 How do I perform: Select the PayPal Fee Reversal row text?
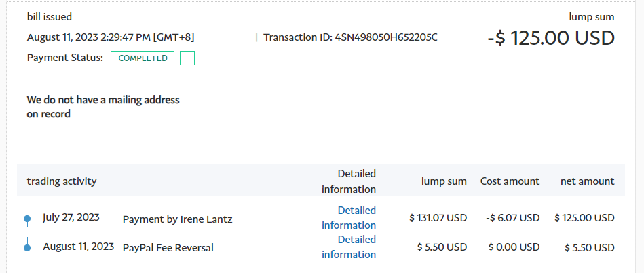click(168, 248)
